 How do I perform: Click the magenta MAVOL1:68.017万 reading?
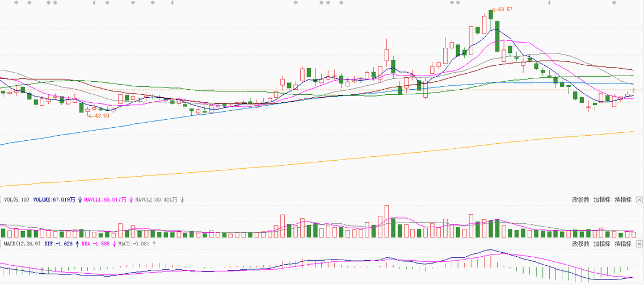point(105,200)
